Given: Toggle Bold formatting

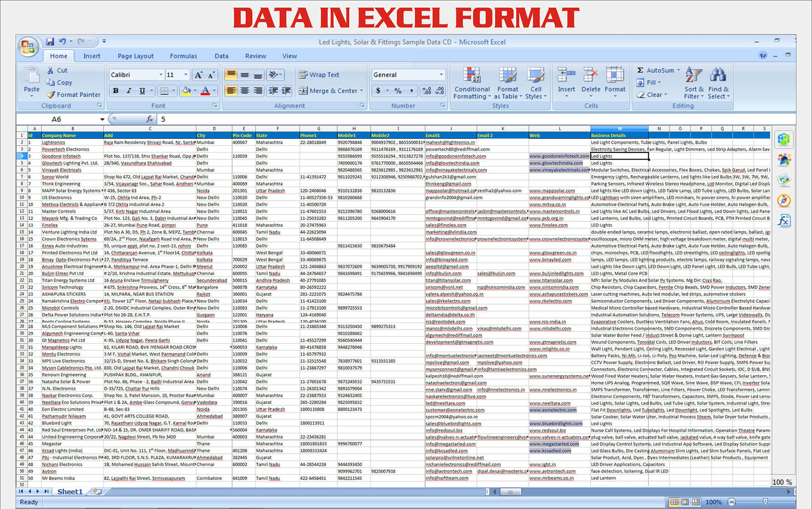Looking at the screenshot, I should 116,91.
